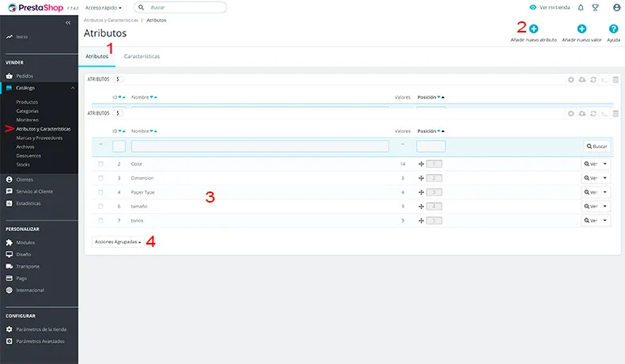Collapse the Catálogo menu chevron
Viewport: 625px width, 364px height.
(73, 88)
